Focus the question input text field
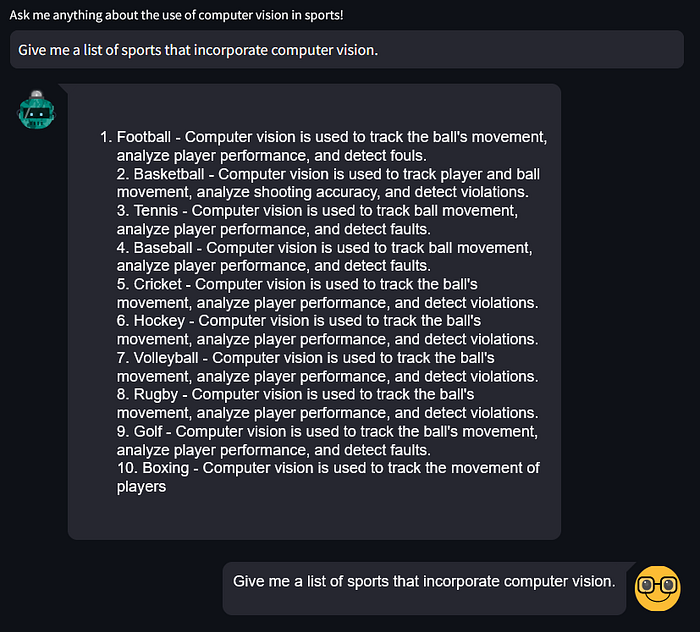The width and height of the screenshot is (700, 632). 346,50
